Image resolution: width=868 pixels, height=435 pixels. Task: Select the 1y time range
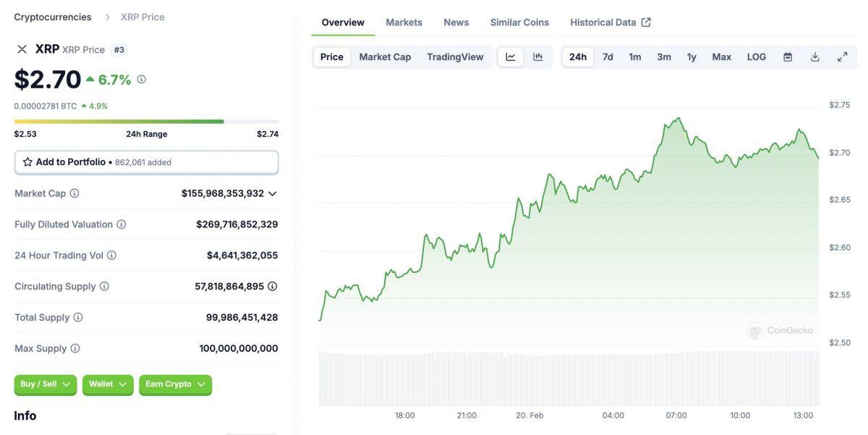[692, 57]
